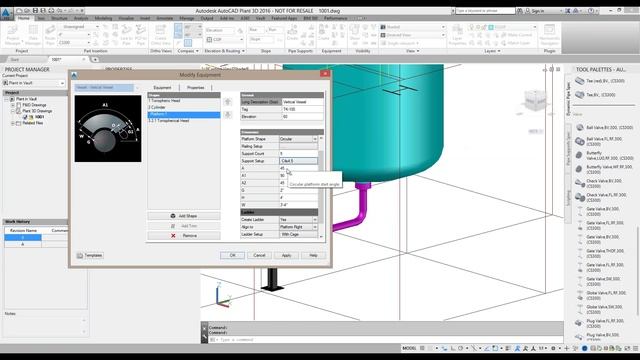Click the Create Ortho View ribbon icon

[160, 35]
